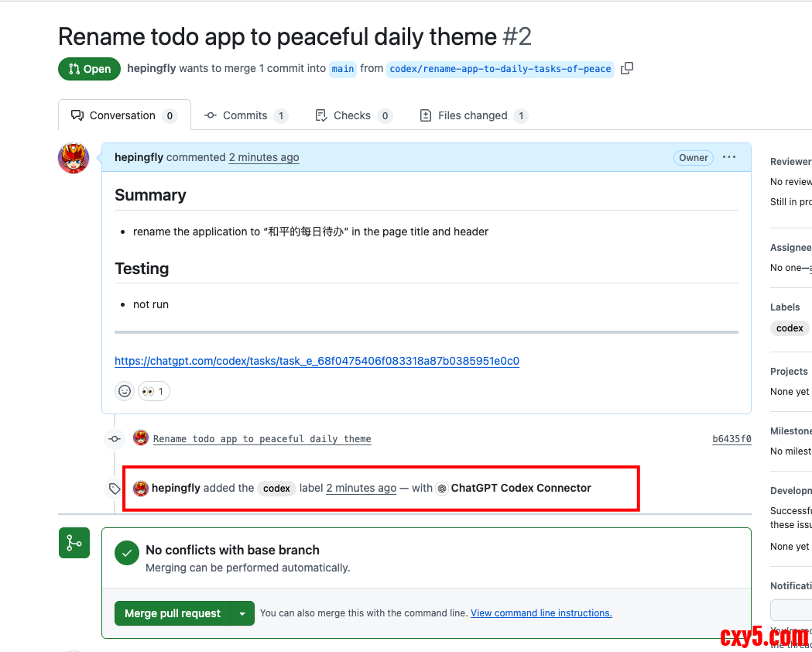812x652 pixels.
Task: Open the Files changed tab
Action: 473,115
